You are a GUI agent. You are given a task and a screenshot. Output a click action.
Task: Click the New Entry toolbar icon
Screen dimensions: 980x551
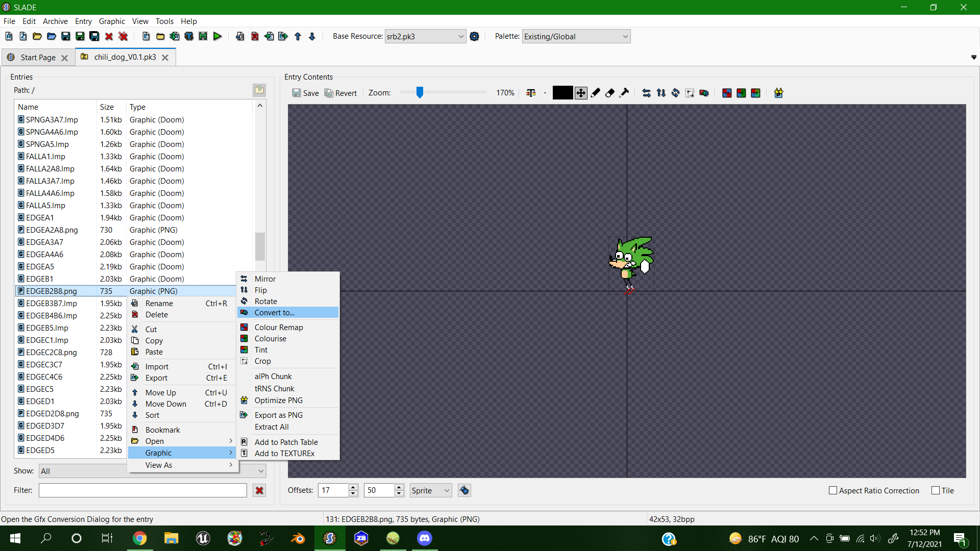146,36
